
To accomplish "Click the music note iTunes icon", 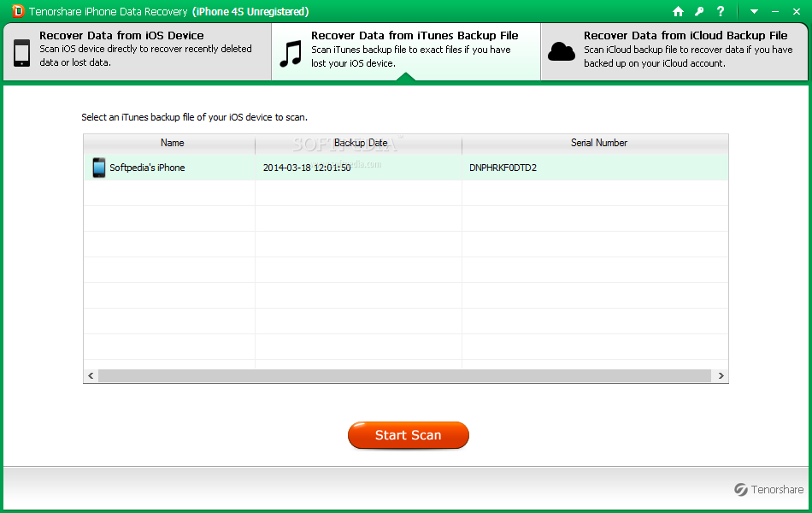I will pos(291,55).
